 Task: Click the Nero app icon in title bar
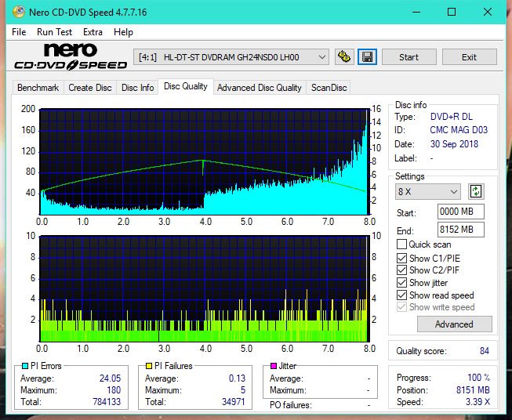pyautogui.click(x=19, y=12)
